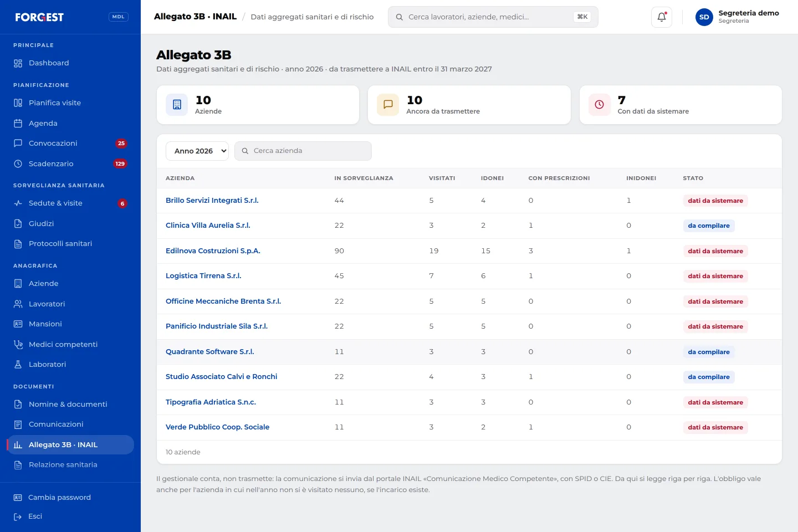
Task: Open Edilnova Costruzioni S.p.A. link
Action: [213, 251]
